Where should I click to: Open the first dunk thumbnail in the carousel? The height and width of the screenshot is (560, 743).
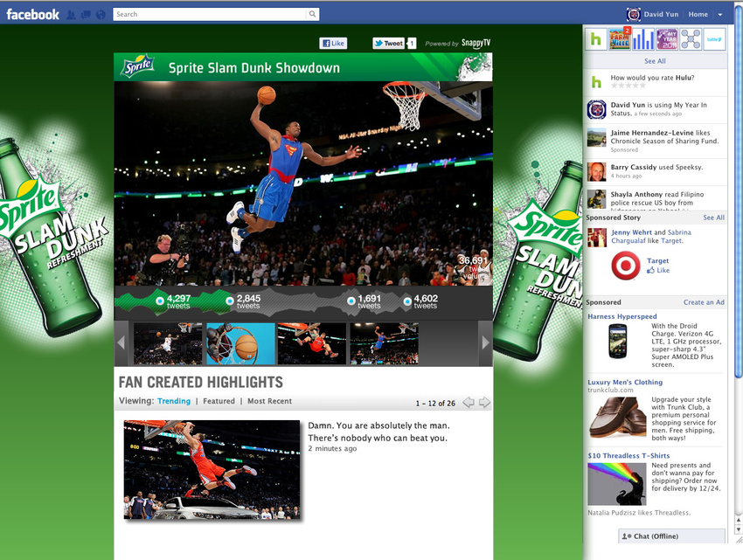(x=168, y=343)
